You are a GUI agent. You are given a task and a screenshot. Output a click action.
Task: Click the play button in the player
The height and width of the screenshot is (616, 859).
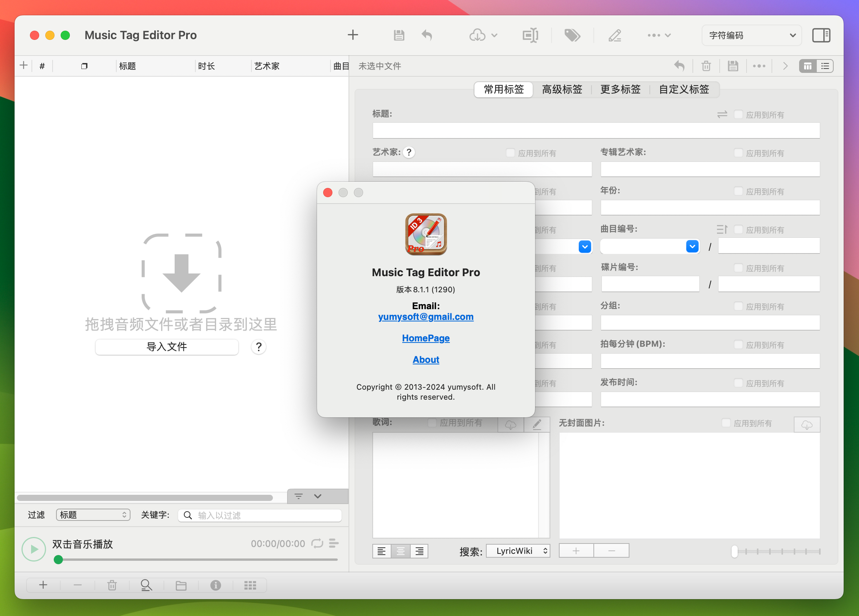(34, 549)
